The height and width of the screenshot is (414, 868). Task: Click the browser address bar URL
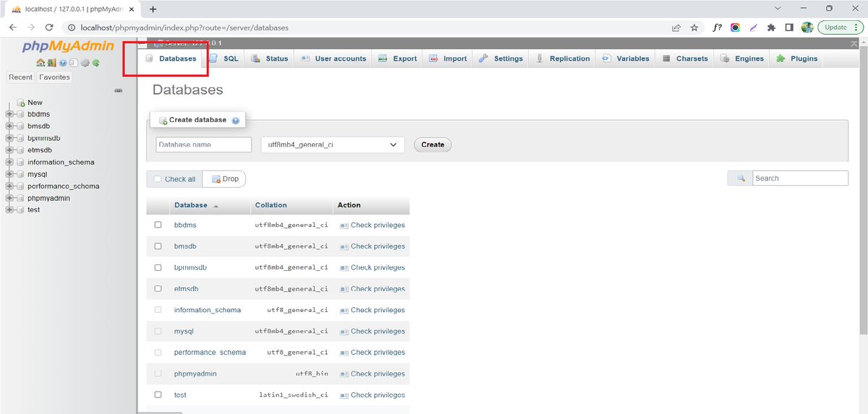184,27
